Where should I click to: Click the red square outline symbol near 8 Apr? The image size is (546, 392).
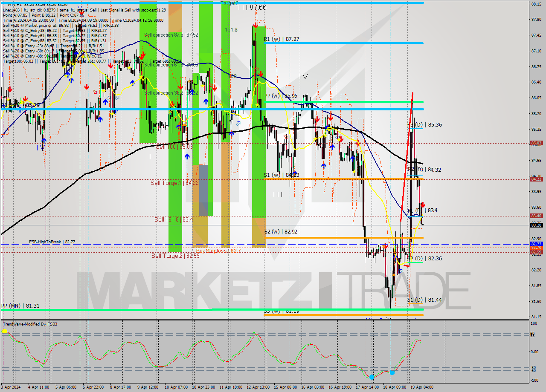coord(95,92)
